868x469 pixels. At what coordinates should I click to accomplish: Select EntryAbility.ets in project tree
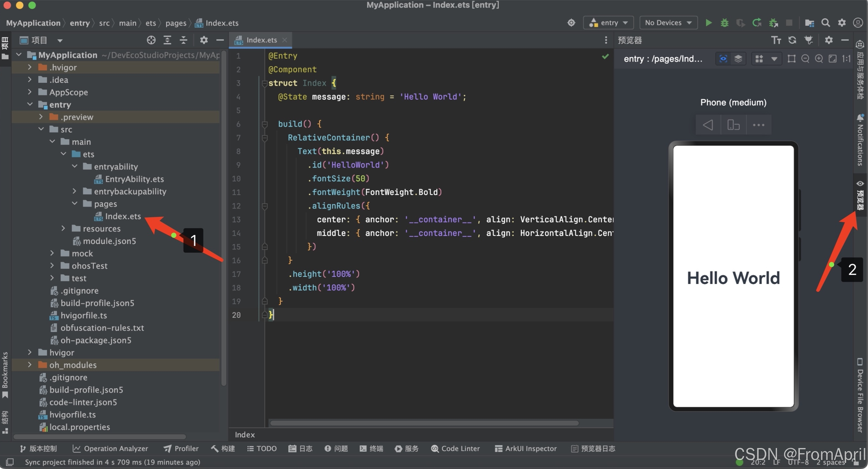click(134, 179)
